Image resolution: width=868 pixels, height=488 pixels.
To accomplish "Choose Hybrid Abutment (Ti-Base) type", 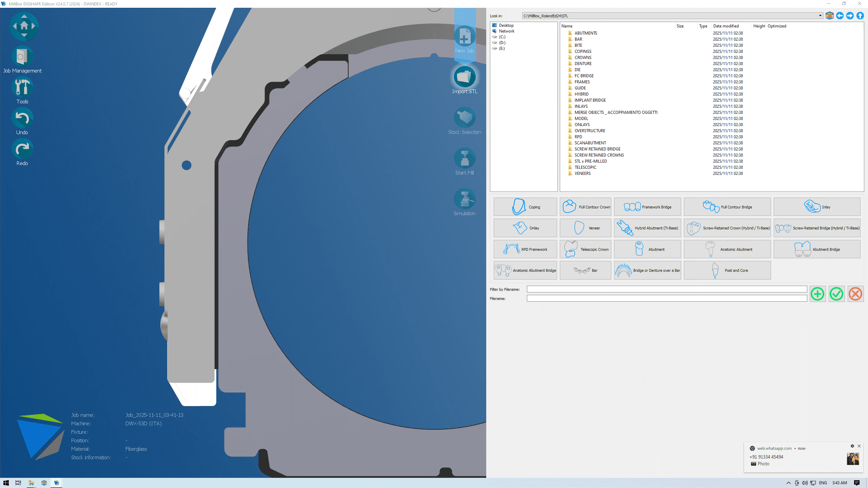I will coord(647,228).
